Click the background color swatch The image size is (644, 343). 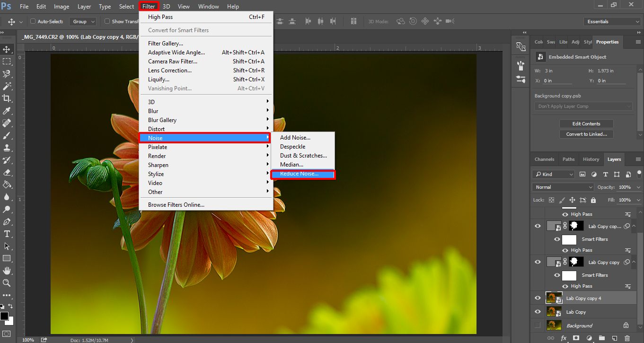pyautogui.click(x=10, y=321)
